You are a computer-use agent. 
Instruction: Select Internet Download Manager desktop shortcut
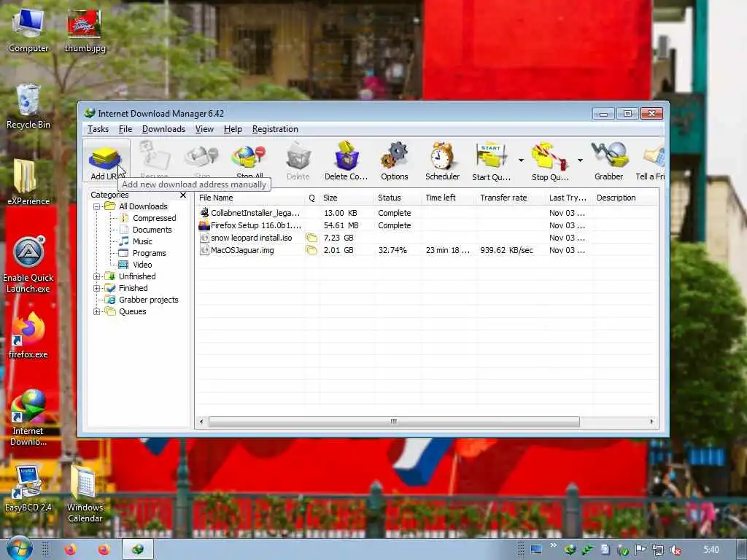pyautogui.click(x=28, y=417)
